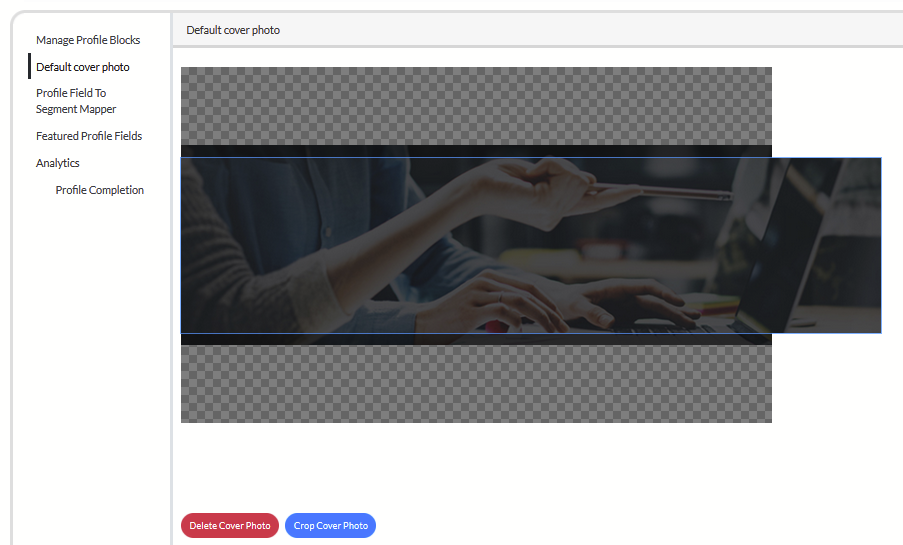Viewport: 903px width, 545px height.
Task: Click the bottom checkered transparent canvas area
Action: [x=476, y=385]
